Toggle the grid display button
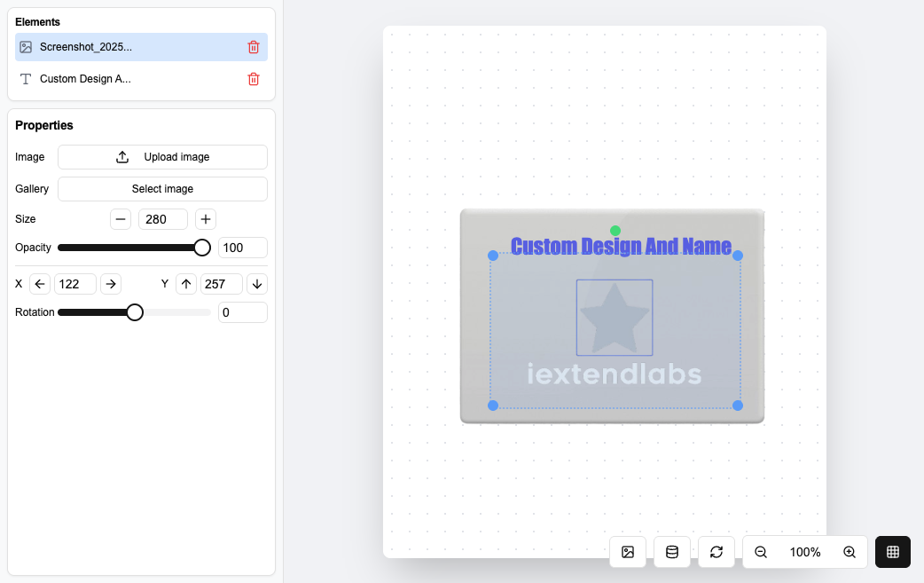 [x=893, y=552]
